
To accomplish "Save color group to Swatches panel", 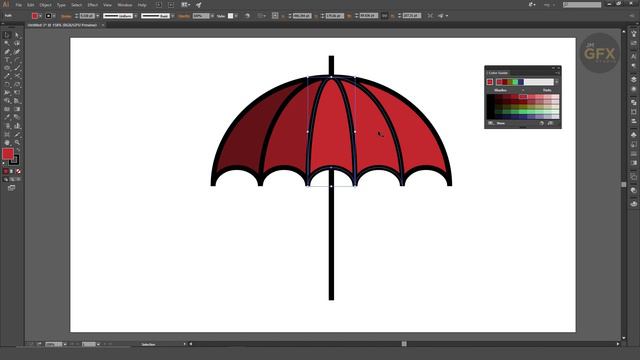I will tap(551, 123).
